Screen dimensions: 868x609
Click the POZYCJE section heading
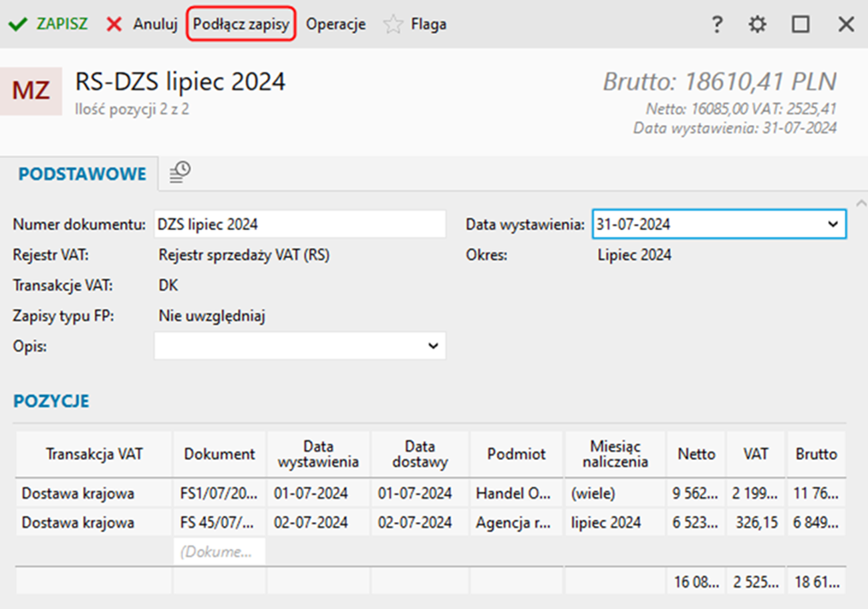(x=51, y=401)
